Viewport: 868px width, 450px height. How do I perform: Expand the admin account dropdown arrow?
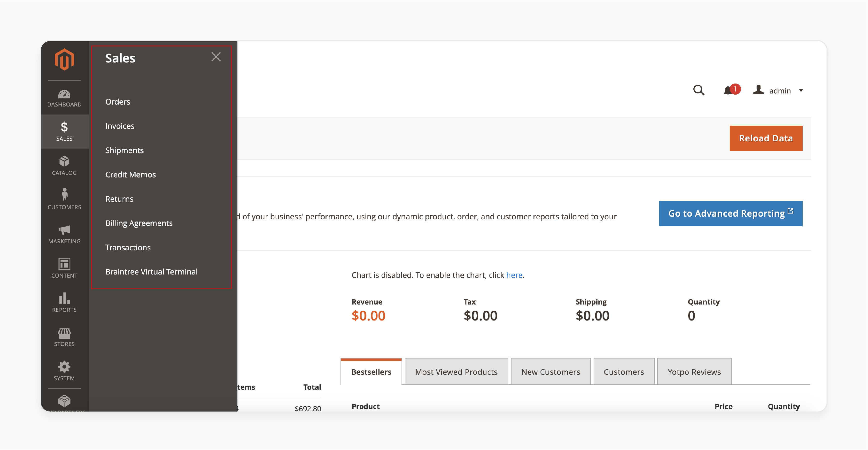pos(801,90)
